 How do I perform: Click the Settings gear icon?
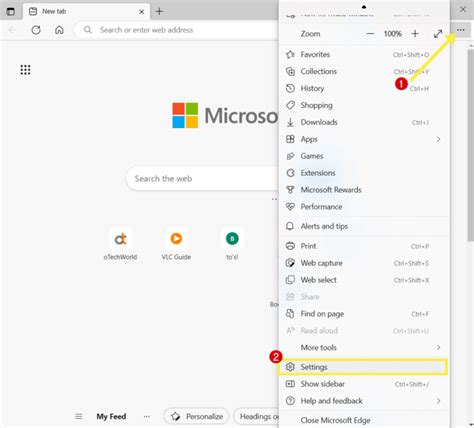click(290, 367)
